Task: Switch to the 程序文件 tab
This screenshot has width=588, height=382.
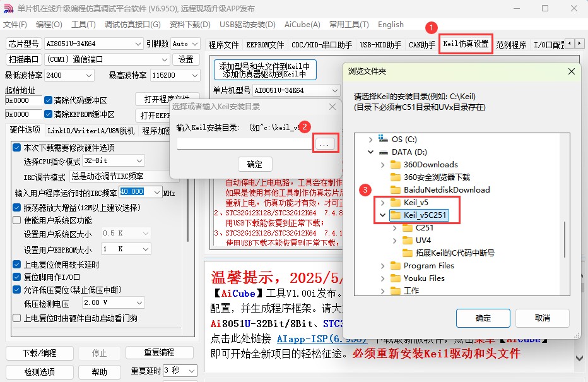Action: pos(223,45)
